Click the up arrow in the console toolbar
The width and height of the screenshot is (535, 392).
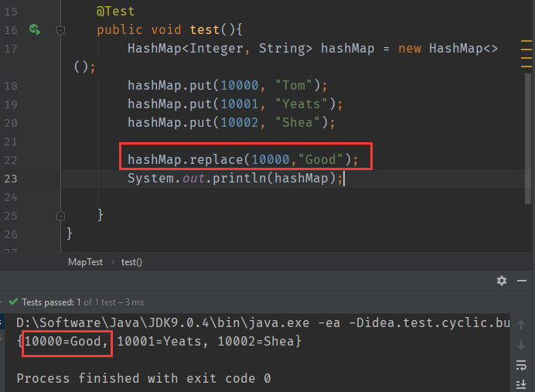[x=521, y=325]
